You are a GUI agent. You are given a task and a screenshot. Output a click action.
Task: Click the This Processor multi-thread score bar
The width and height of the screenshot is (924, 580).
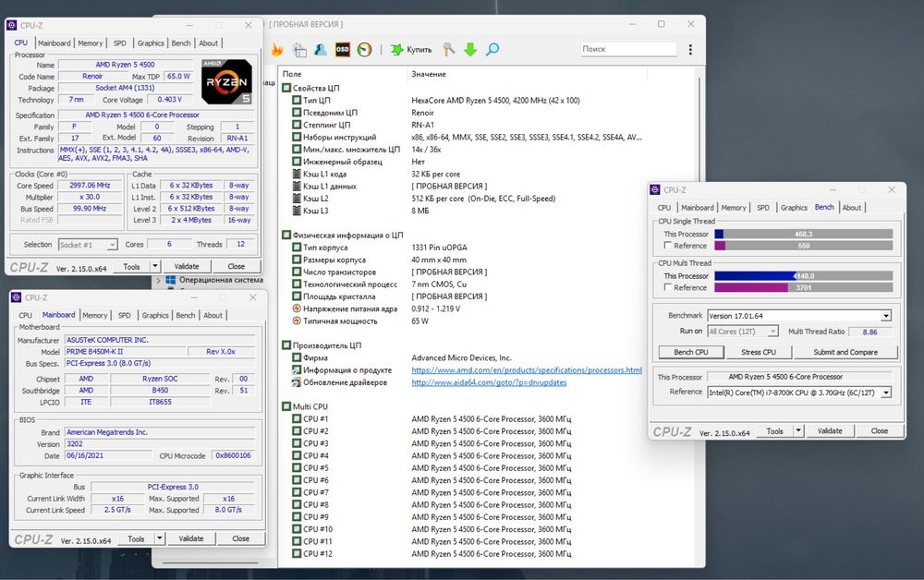click(802, 276)
